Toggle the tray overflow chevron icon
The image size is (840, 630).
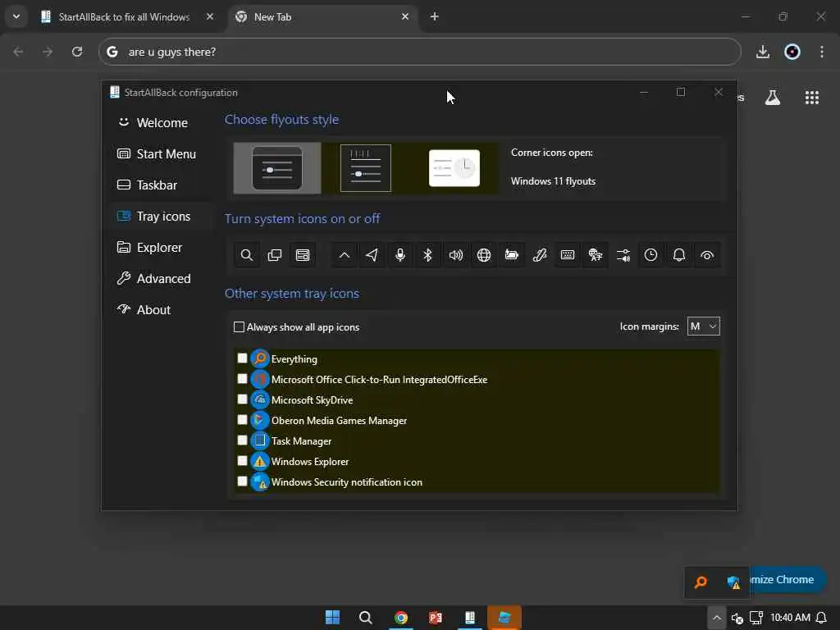pos(345,255)
